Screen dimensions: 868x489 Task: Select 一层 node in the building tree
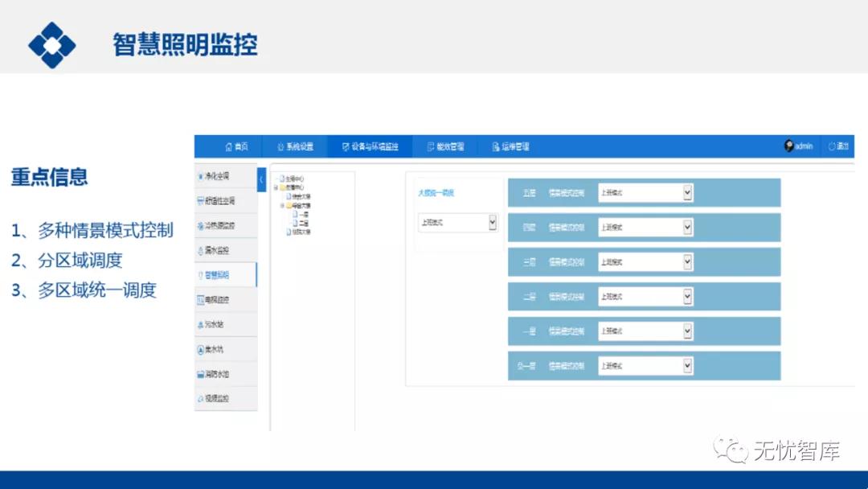[303, 214]
